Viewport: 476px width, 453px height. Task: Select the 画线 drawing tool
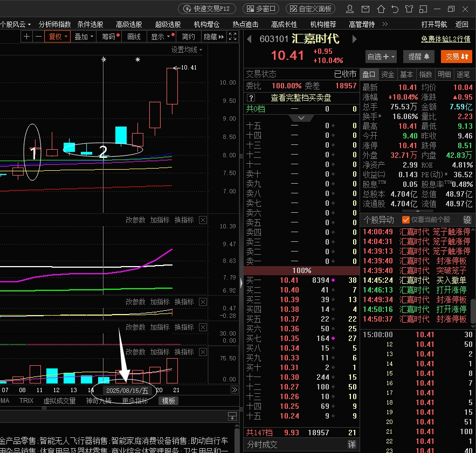click(134, 37)
